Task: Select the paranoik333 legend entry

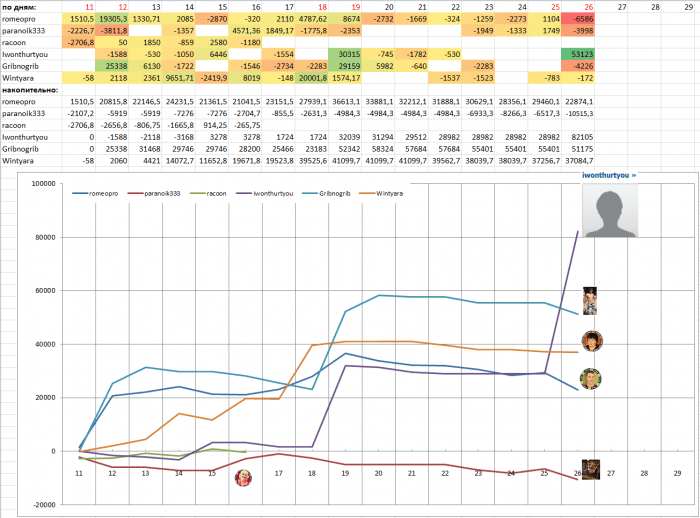Action: coord(154,194)
